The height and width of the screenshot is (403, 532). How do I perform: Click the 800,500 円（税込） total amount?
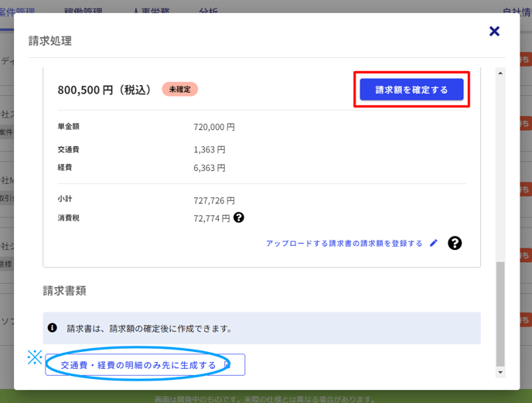(x=104, y=90)
